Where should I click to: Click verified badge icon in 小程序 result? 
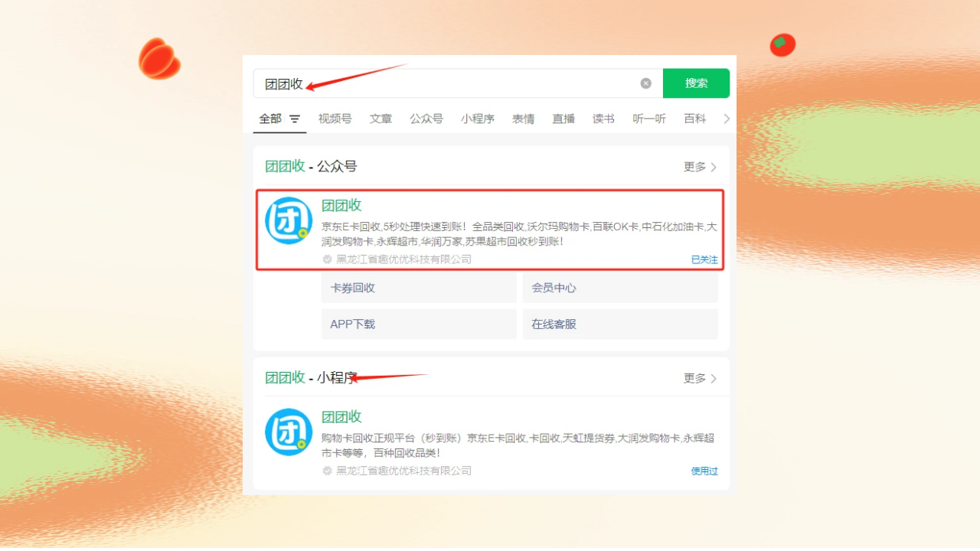[328, 471]
